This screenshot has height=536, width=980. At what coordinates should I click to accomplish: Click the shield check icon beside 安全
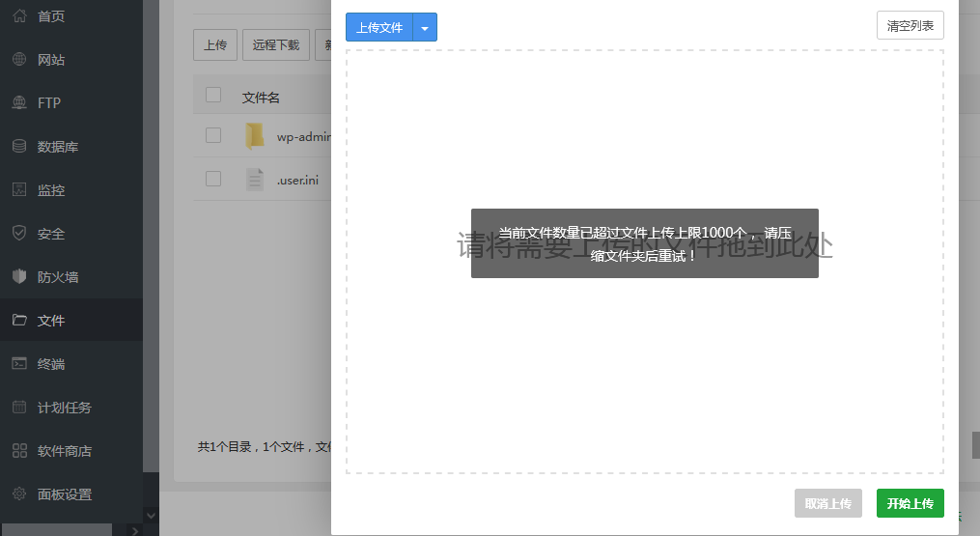coord(19,234)
